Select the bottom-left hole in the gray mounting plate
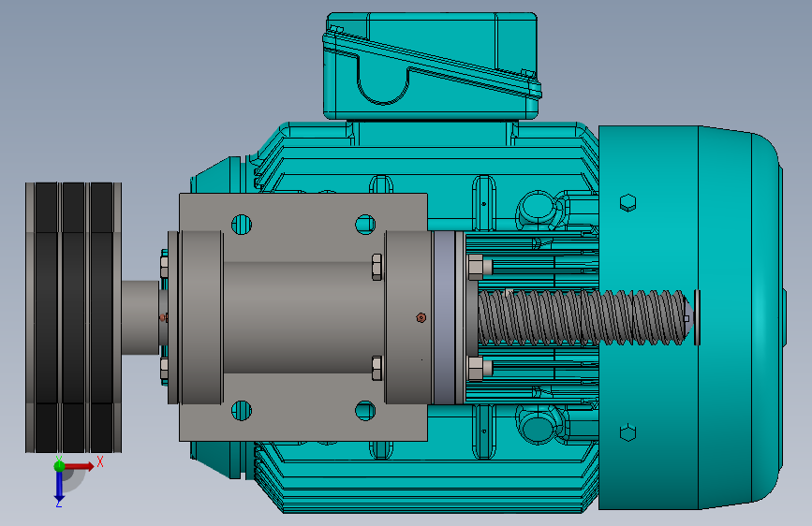The image size is (812, 526). coord(242,411)
